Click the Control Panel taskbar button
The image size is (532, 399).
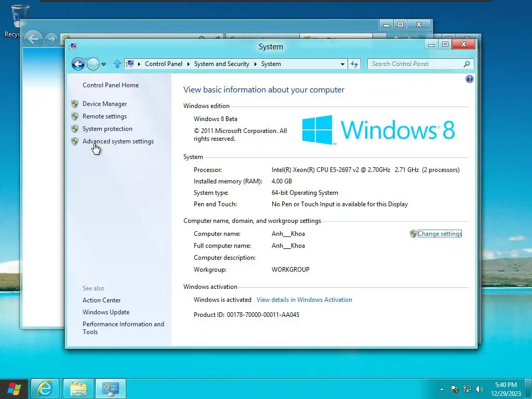click(111, 389)
